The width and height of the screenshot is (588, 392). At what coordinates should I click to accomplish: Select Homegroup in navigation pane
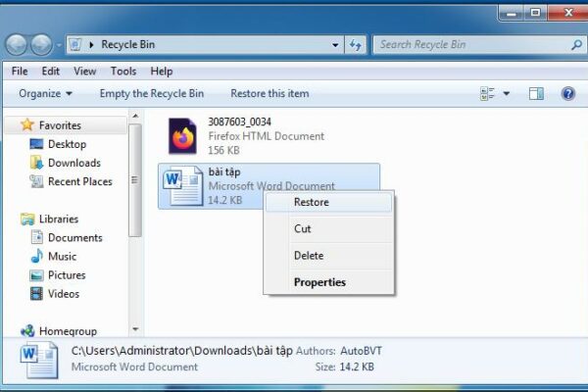pyautogui.click(x=68, y=331)
